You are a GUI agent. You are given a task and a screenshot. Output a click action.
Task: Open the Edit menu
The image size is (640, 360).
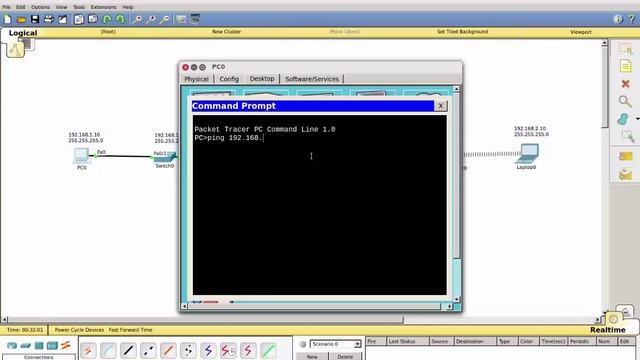coord(20,7)
